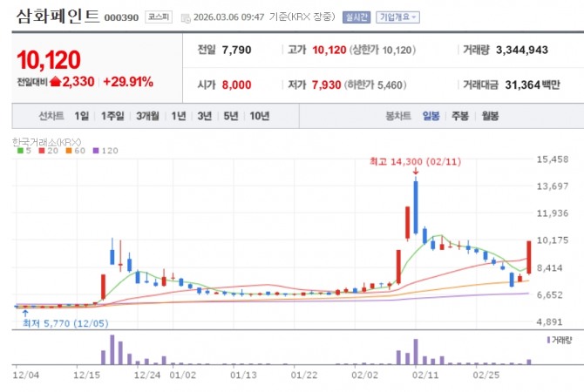Click the 02/11 date axis label
Viewport: 584px width, 392px height.
pos(425,375)
